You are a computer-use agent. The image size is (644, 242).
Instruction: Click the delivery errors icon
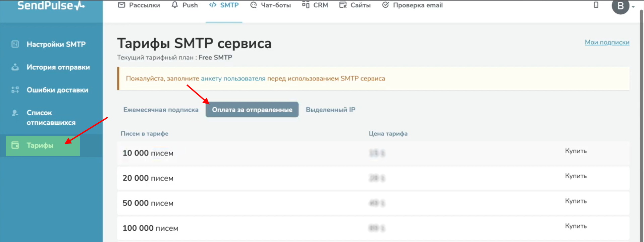coord(15,90)
